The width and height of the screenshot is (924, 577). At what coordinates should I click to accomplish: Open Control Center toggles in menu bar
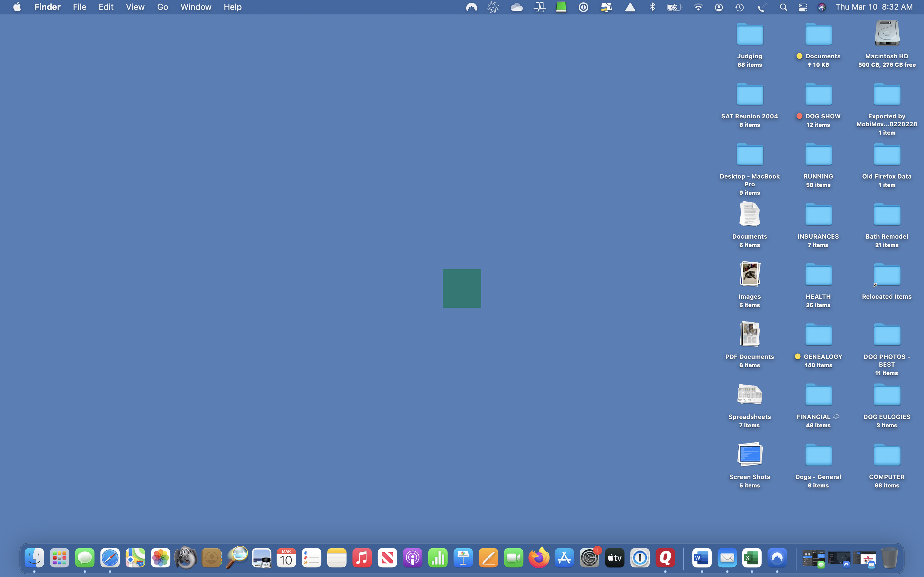click(x=802, y=7)
